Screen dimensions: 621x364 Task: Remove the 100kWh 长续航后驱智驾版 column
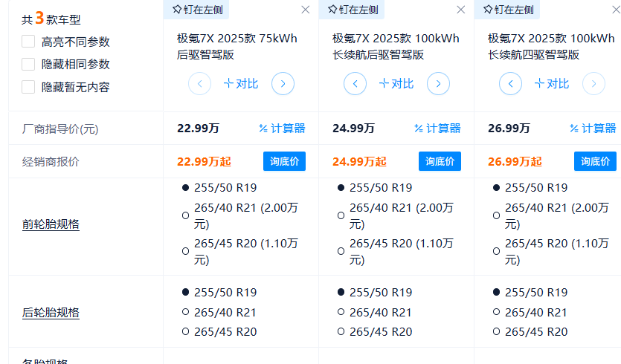click(x=460, y=10)
